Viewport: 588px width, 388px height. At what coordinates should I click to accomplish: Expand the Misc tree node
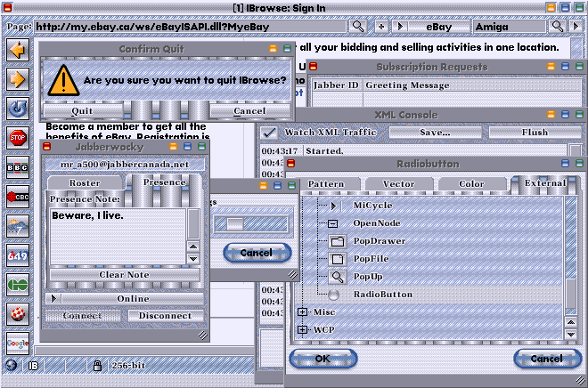(303, 312)
